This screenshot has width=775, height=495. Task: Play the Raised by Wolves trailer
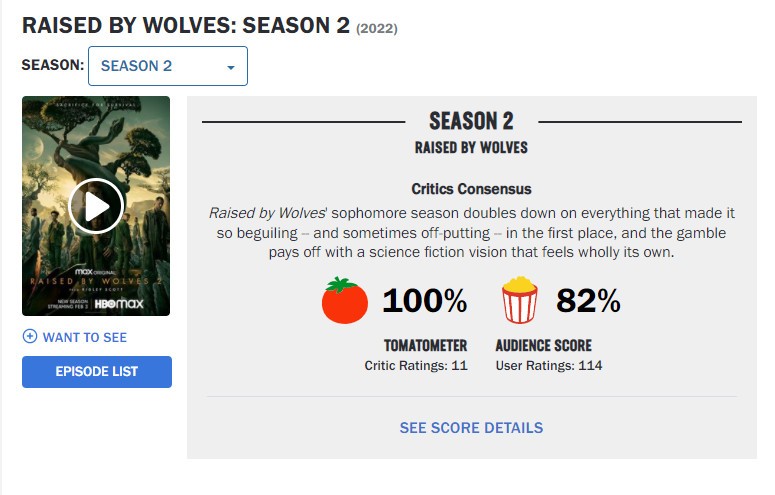[x=96, y=206]
